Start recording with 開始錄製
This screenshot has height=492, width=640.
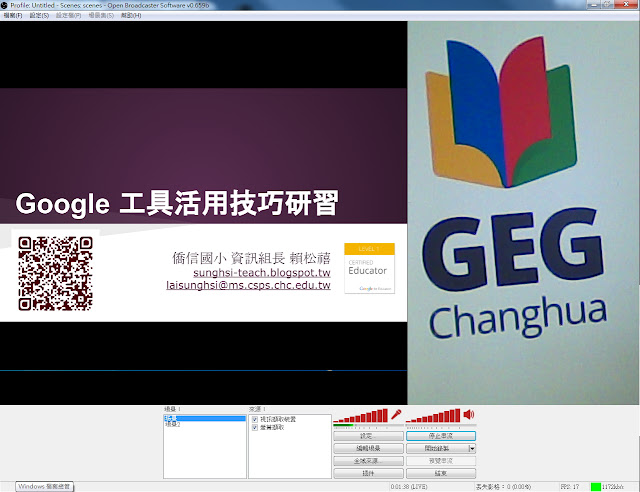[437, 449]
